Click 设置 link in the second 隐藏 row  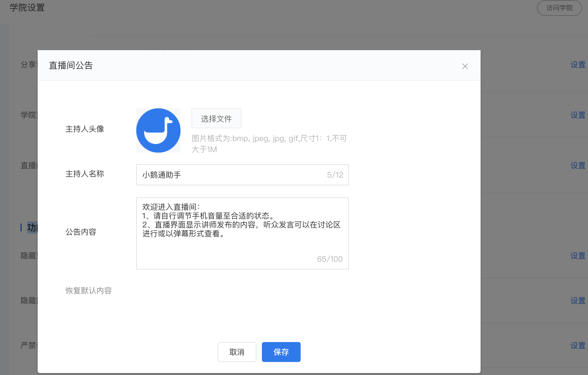point(578,301)
